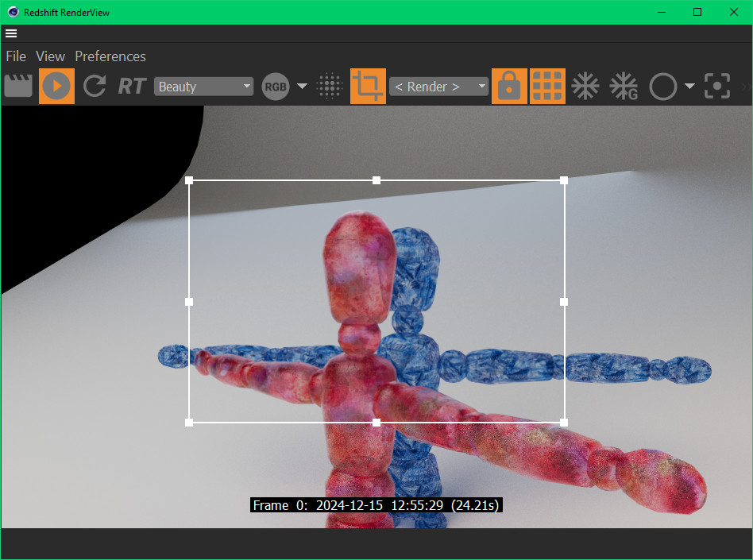Toggle the IPR play button
This screenshot has width=753, height=560.
(56, 86)
